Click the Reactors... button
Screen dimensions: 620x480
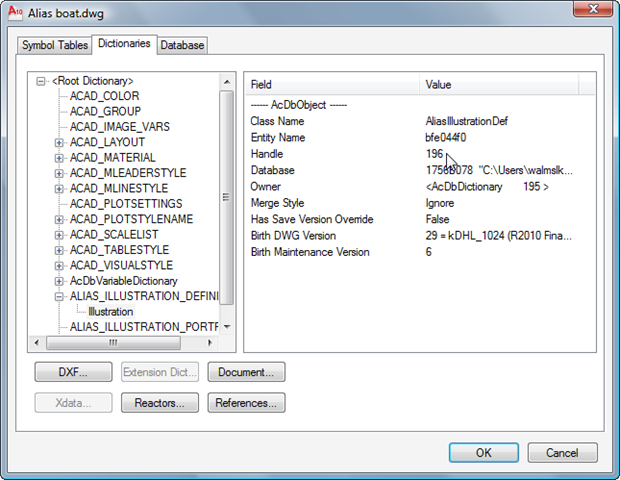coord(160,403)
